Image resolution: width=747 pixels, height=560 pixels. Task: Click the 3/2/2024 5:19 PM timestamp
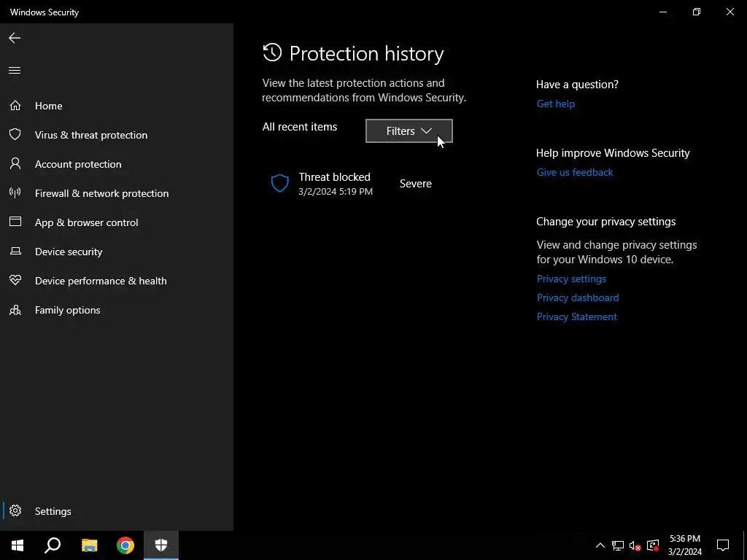click(x=336, y=192)
